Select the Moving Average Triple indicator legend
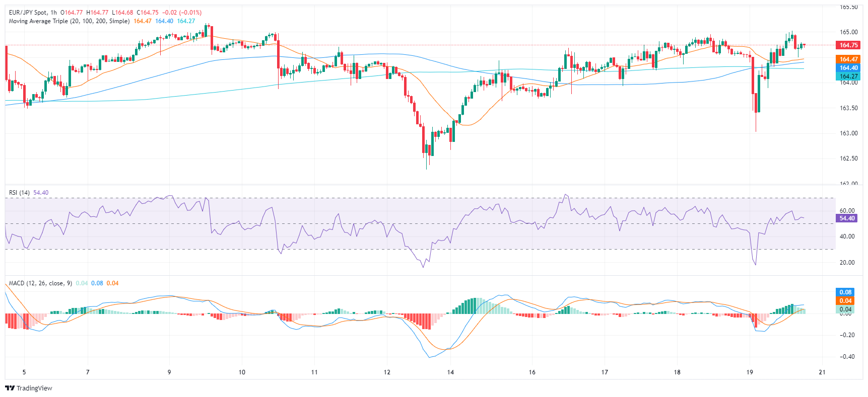868x397 pixels. pyautogui.click(x=69, y=21)
